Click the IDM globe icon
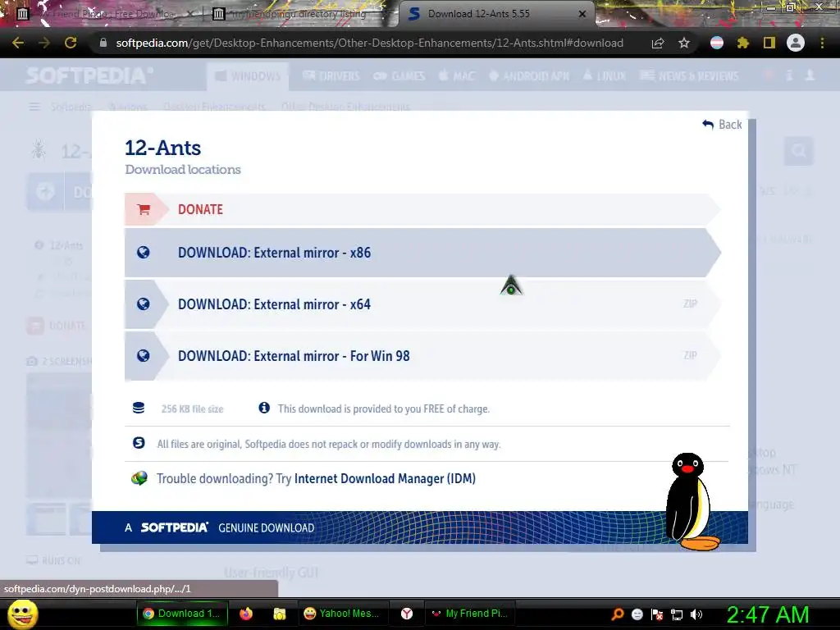Screen dimensions: 840x630 click(139, 478)
